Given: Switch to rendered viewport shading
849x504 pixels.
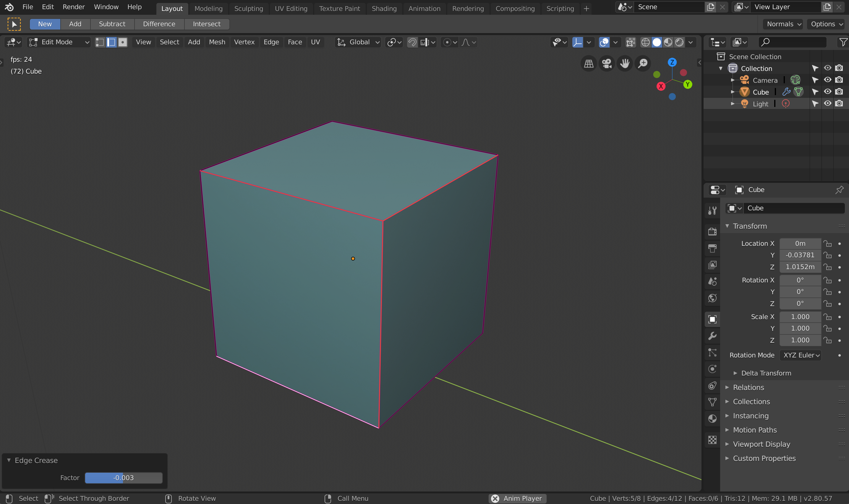Looking at the screenshot, I should tap(679, 42).
